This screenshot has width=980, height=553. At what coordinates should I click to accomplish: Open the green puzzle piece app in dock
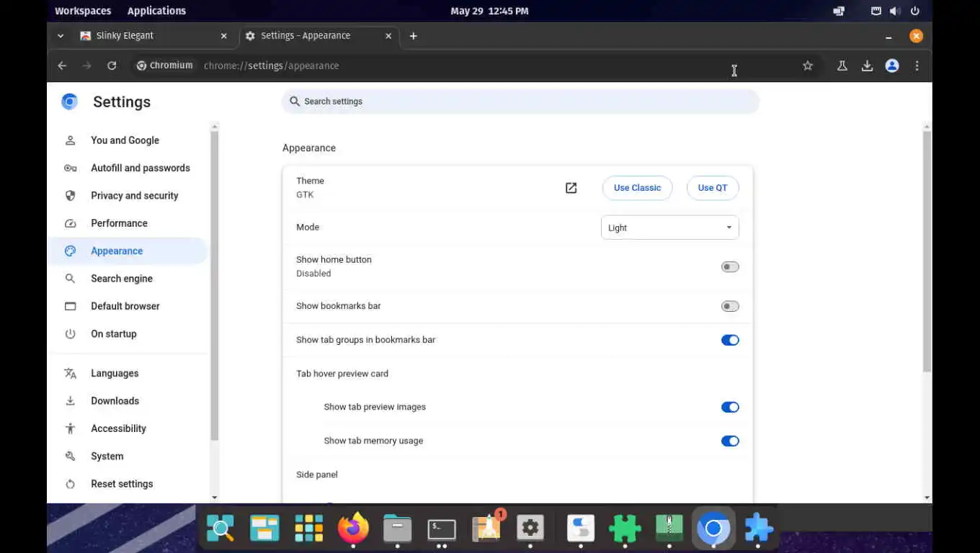pos(625,529)
